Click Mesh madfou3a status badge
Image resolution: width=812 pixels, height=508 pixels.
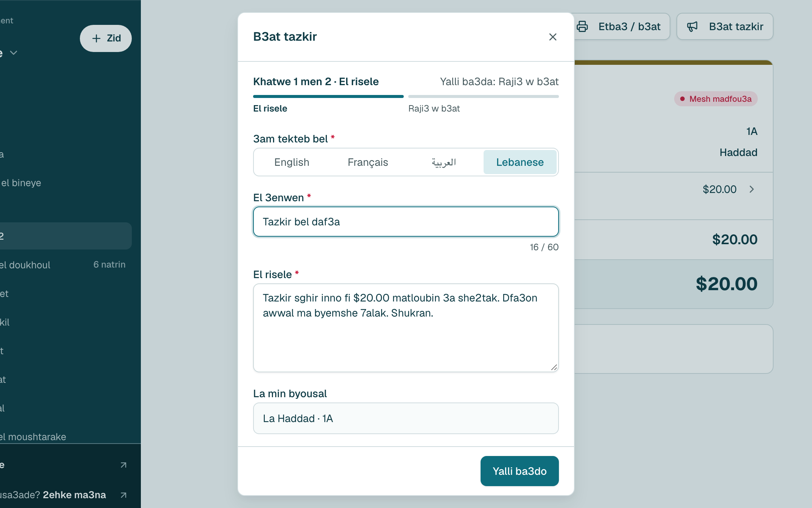(x=716, y=99)
